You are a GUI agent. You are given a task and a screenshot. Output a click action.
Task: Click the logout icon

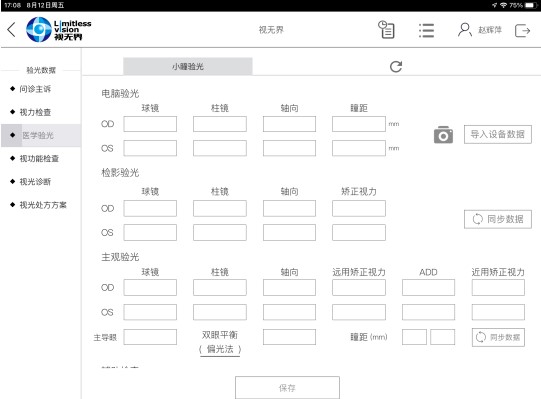click(x=522, y=30)
